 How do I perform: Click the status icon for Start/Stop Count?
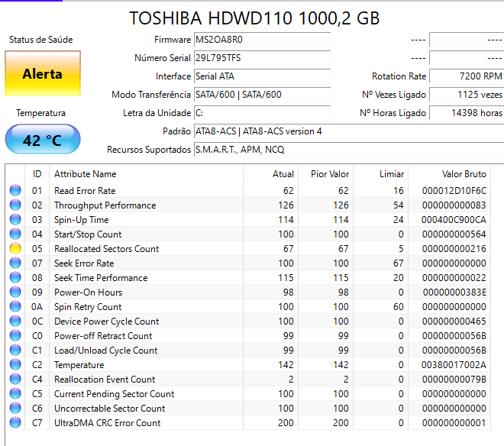[15, 234]
